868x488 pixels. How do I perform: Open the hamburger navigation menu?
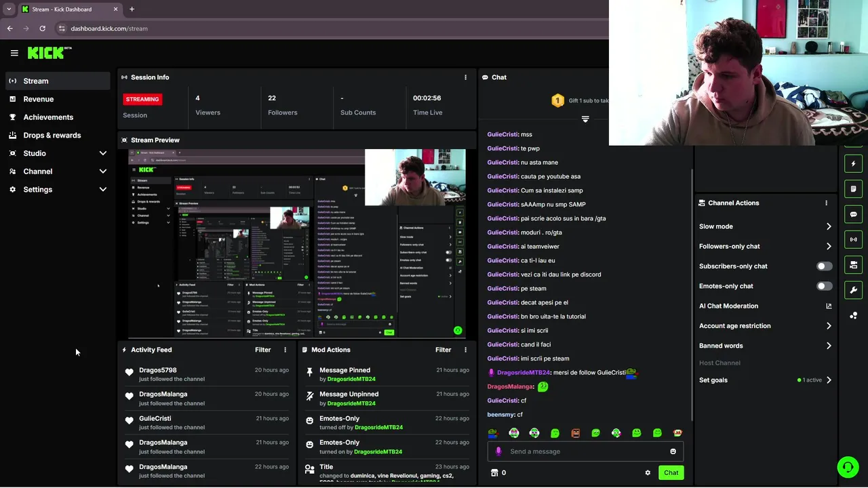point(14,53)
